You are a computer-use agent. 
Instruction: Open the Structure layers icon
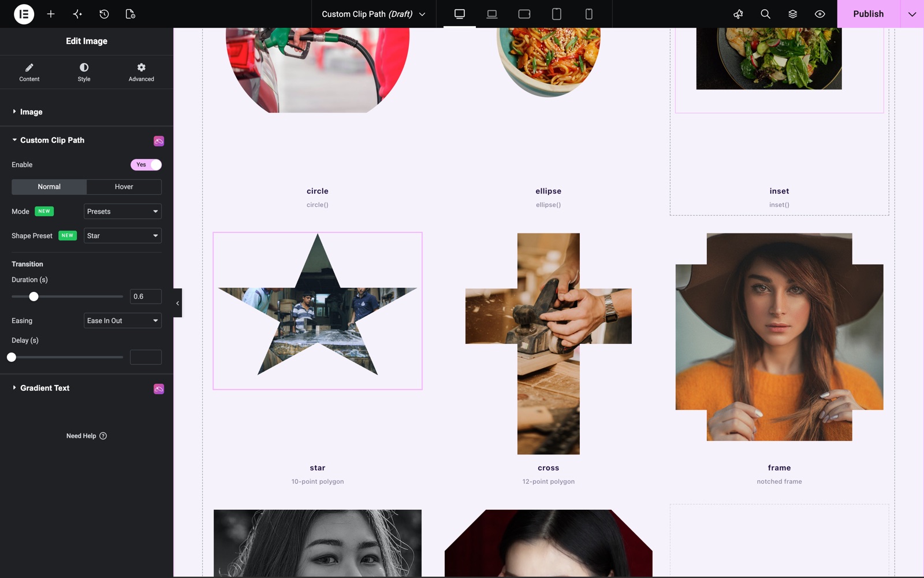click(x=792, y=14)
